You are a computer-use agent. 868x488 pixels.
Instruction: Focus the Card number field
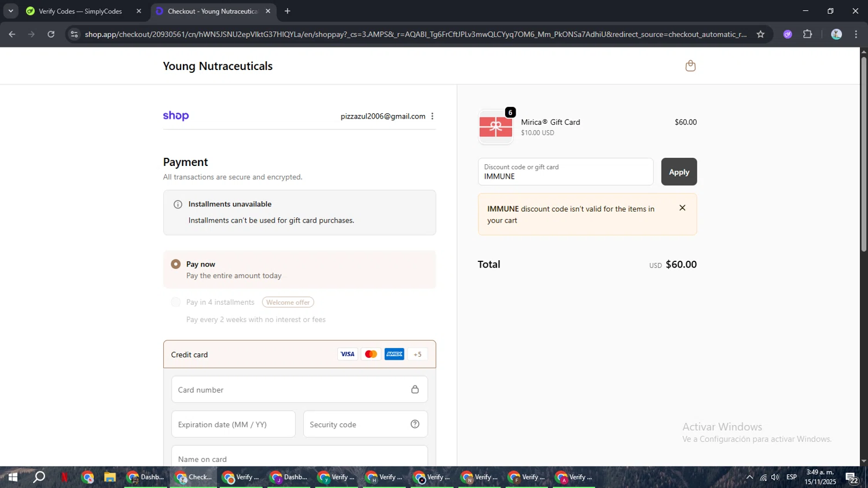pos(299,390)
